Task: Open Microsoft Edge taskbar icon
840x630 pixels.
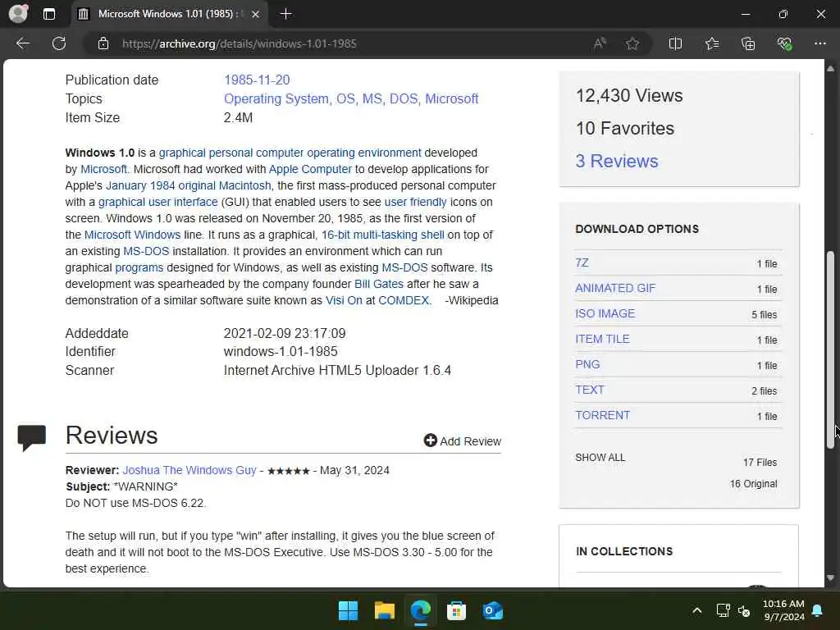Action: 421,610
